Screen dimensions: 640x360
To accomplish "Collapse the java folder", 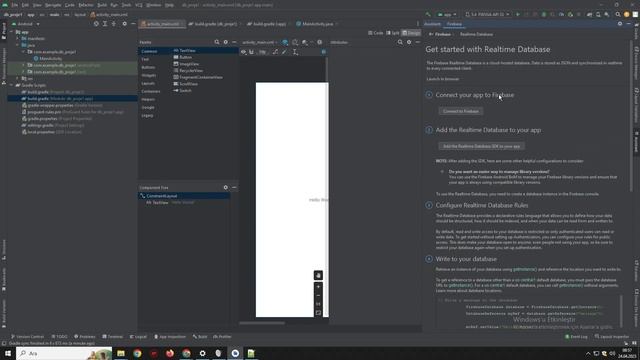I will [x=18, y=45].
